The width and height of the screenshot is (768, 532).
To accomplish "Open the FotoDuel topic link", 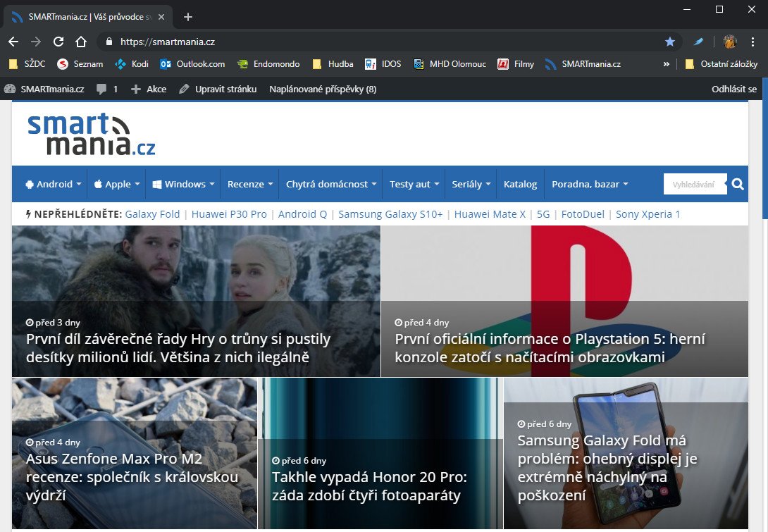I will coord(583,214).
